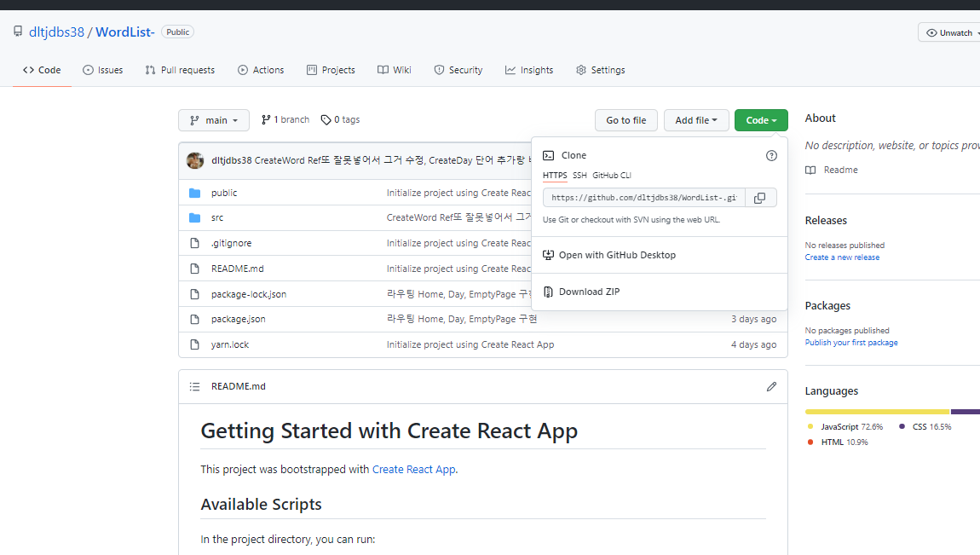This screenshot has width=980, height=555.
Task: Click the JavaScript 72.6% language entry
Action: point(845,427)
